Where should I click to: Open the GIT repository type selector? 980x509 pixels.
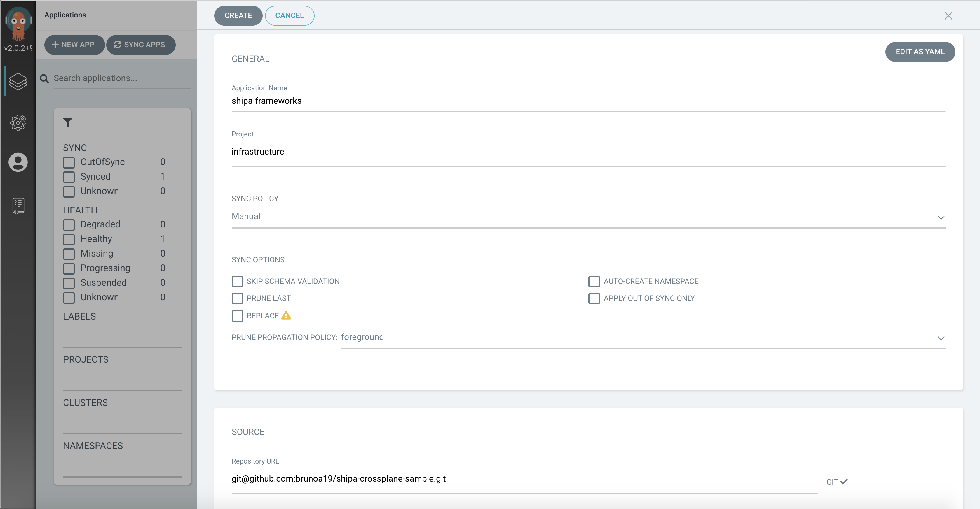837,482
